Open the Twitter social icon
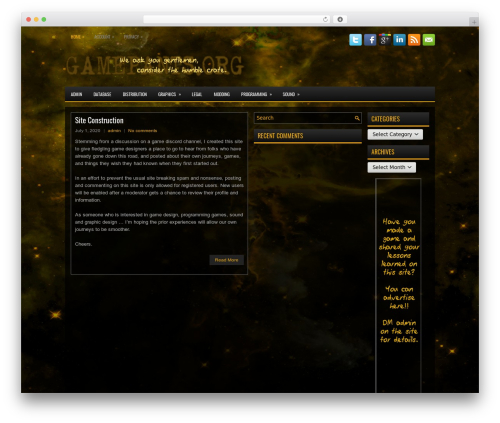This screenshot has width=500, height=423. pos(355,40)
